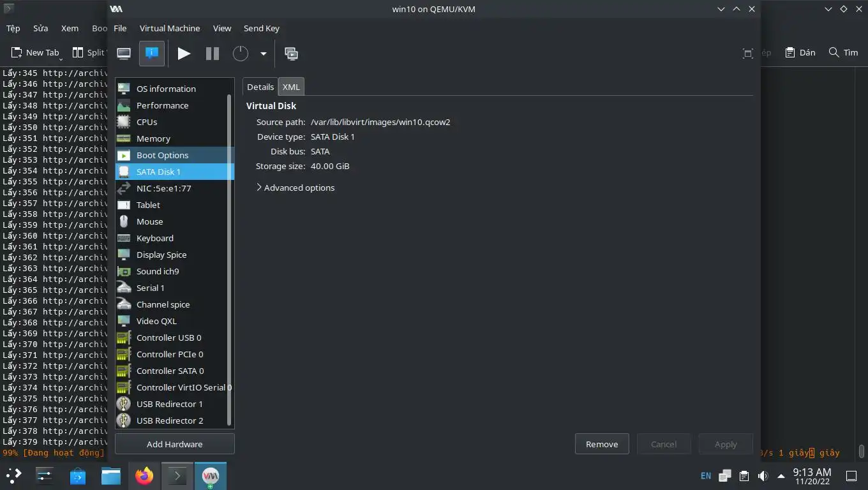Open the Tệp menu in terminal

(x=13, y=28)
